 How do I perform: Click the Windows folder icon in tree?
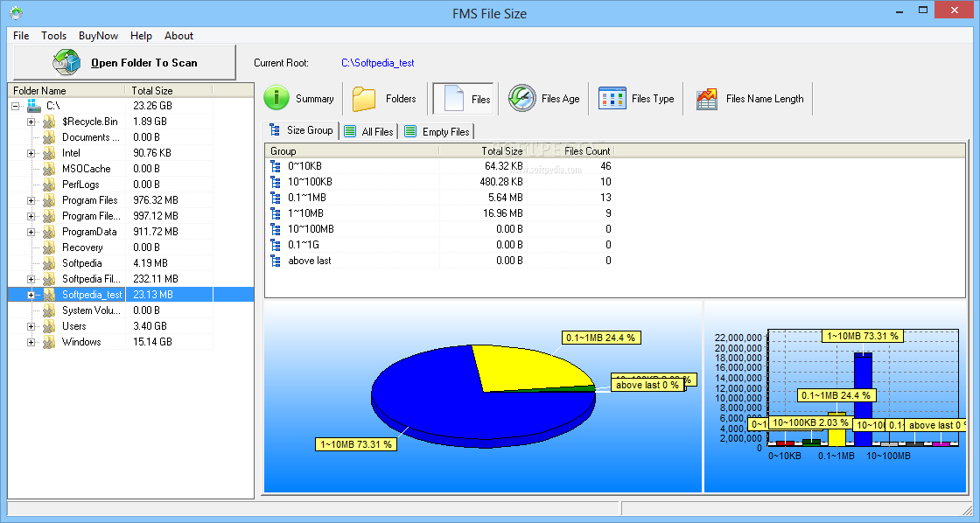click(x=49, y=342)
